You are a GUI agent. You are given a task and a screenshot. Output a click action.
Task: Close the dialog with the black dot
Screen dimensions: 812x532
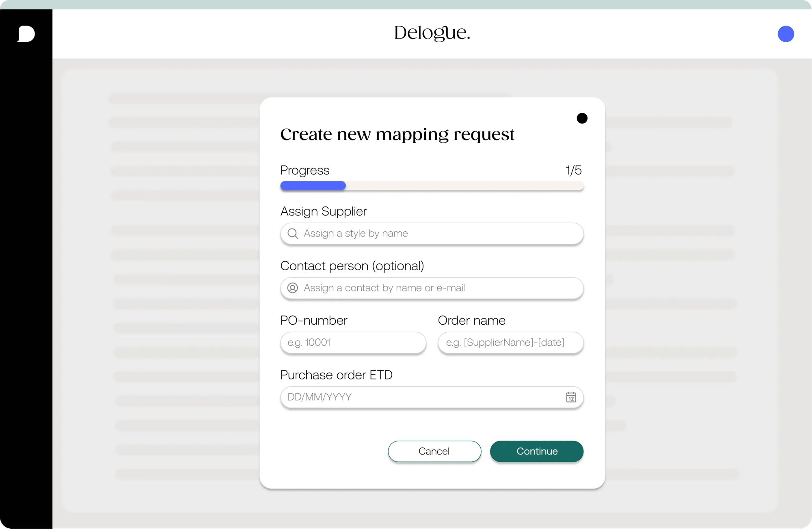(582, 118)
